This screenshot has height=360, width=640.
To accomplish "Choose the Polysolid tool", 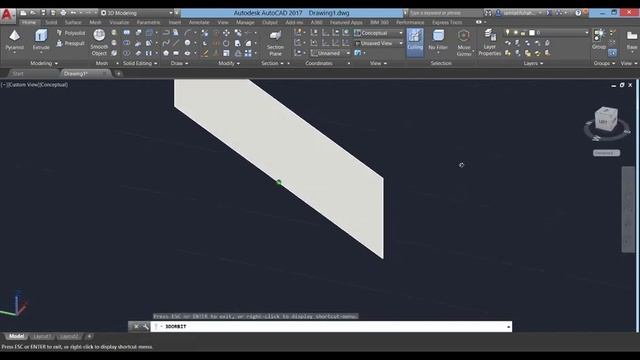I will pos(71,33).
